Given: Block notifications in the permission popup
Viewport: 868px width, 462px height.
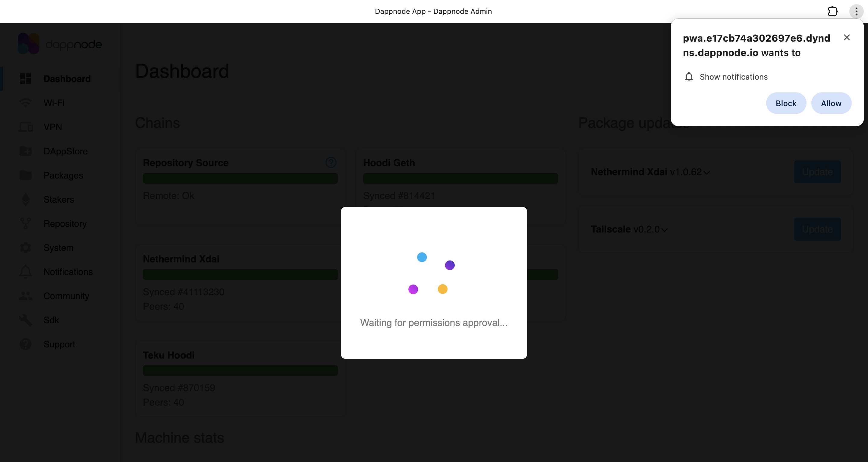Looking at the screenshot, I should (786, 103).
